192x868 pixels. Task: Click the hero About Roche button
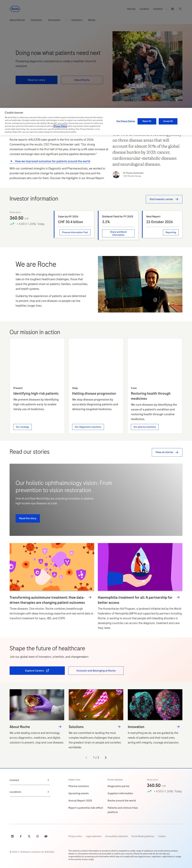click(x=82, y=80)
